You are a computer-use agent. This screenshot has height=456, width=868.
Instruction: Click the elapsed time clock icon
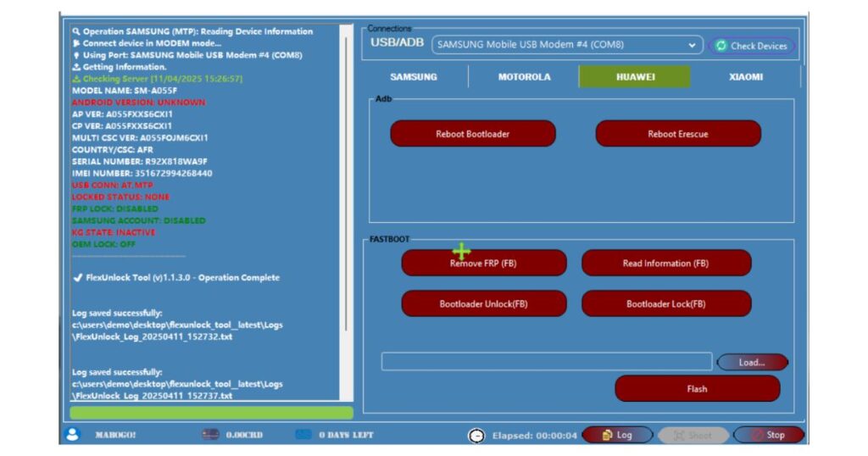coord(476,436)
